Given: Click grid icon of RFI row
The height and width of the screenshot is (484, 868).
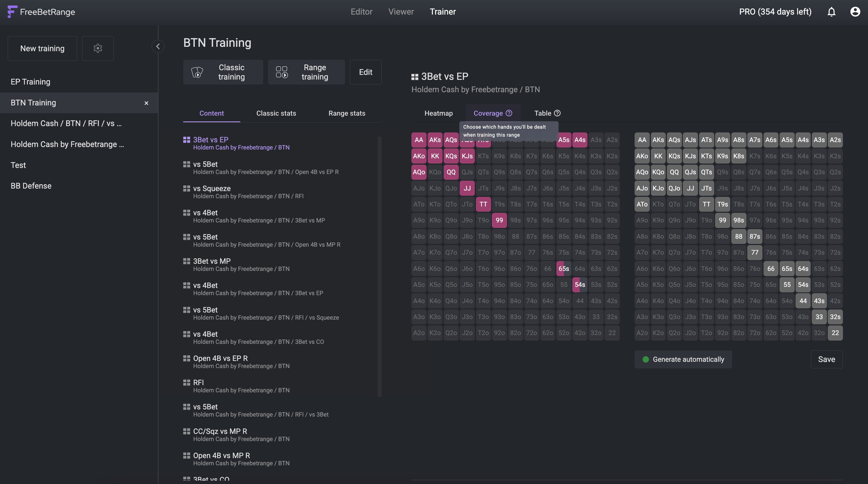Looking at the screenshot, I should (x=186, y=382).
